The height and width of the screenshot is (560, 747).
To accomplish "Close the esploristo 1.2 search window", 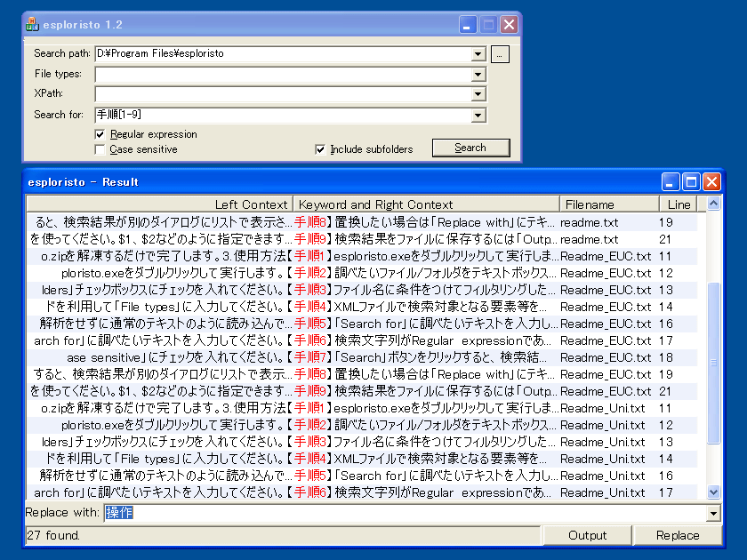I will (509, 24).
